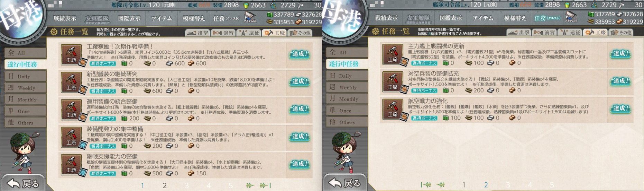Click the 工廠 hammer icon for 航空戦力の強化
The image size is (644, 191).
pos(393,109)
